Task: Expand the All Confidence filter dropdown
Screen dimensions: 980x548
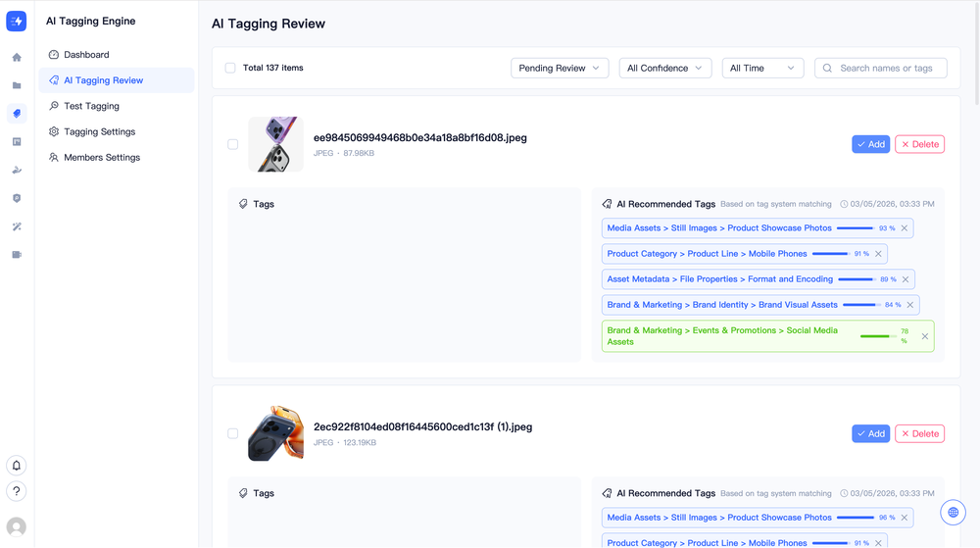Action: (x=664, y=69)
